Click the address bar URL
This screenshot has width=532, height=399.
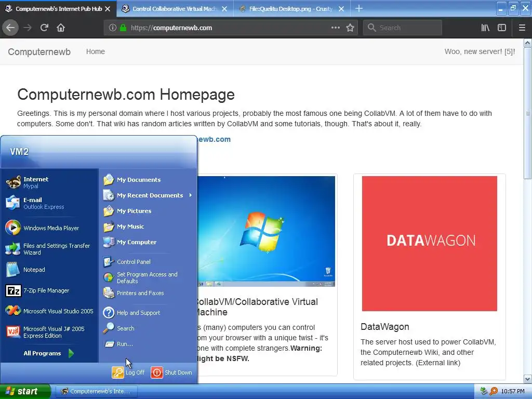click(x=171, y=28)
